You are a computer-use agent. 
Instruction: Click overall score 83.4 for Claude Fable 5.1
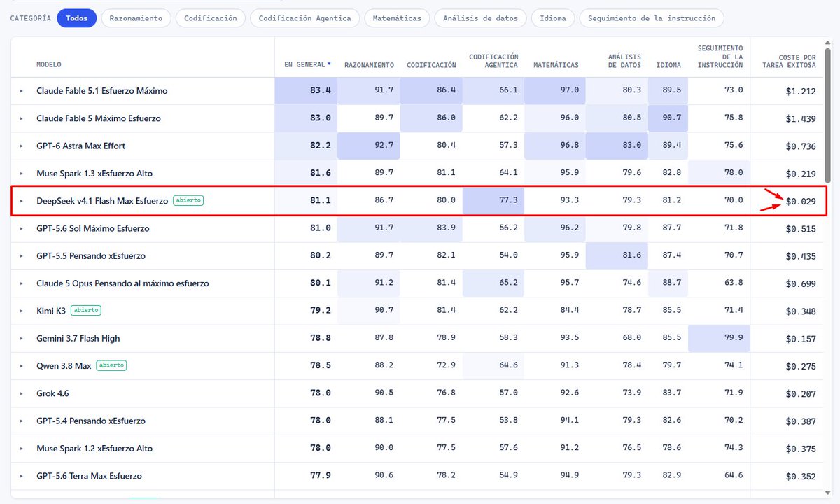click(x=321, y=91)
